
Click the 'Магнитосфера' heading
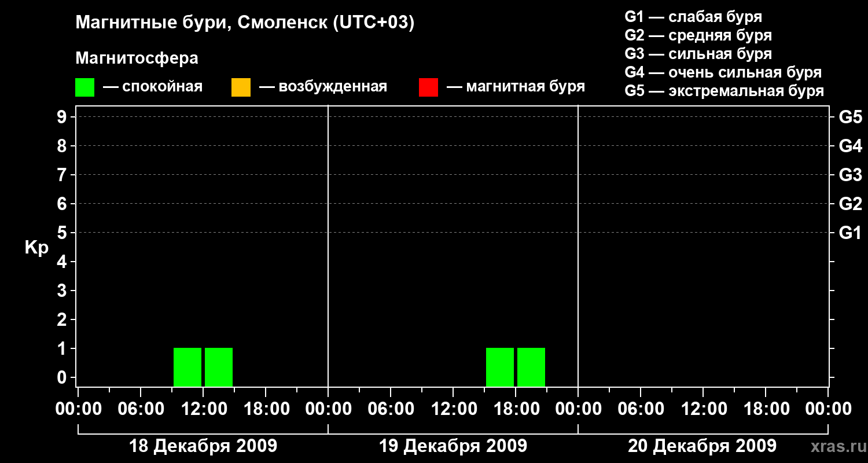tap(137, 58)
